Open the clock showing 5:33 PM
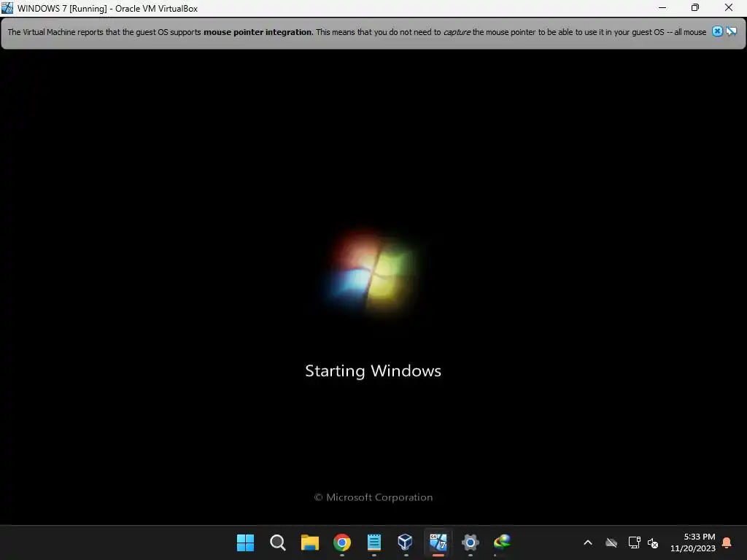Viewport: 747px width, 560px height. pyautogui.click(x=693, y=542)
